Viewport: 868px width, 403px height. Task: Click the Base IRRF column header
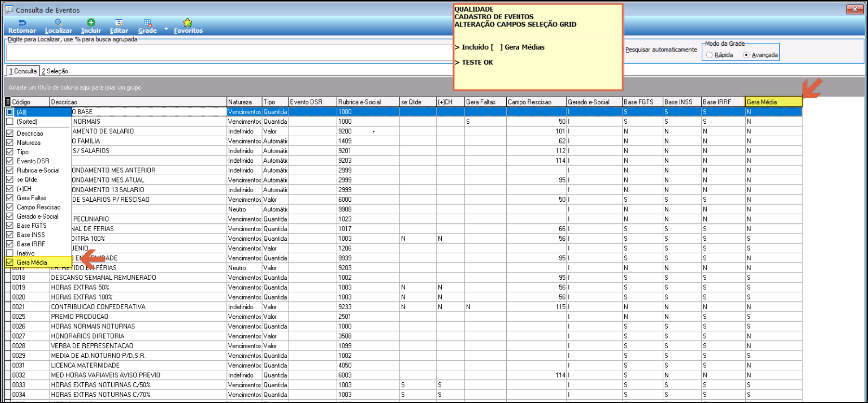[x=723, y=102]
